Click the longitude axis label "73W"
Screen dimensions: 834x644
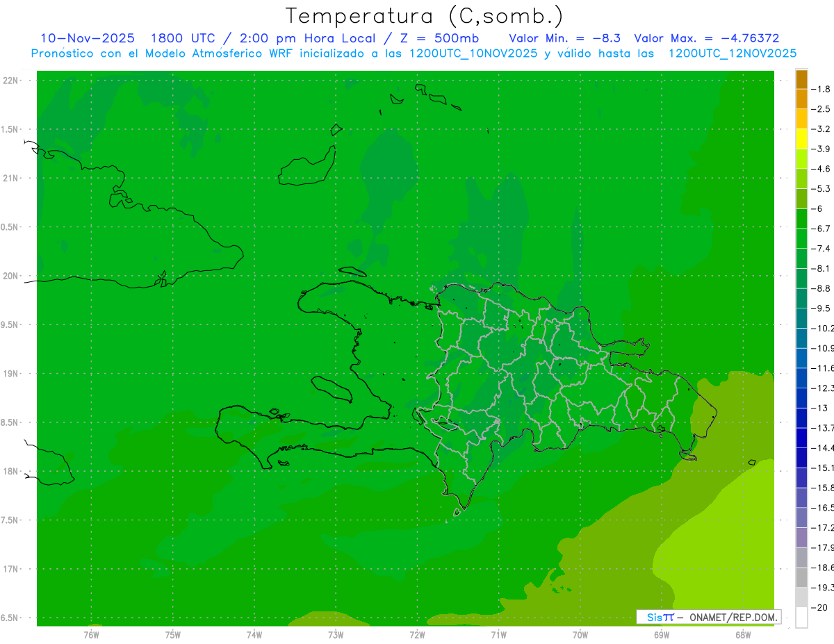pos(336,635)
